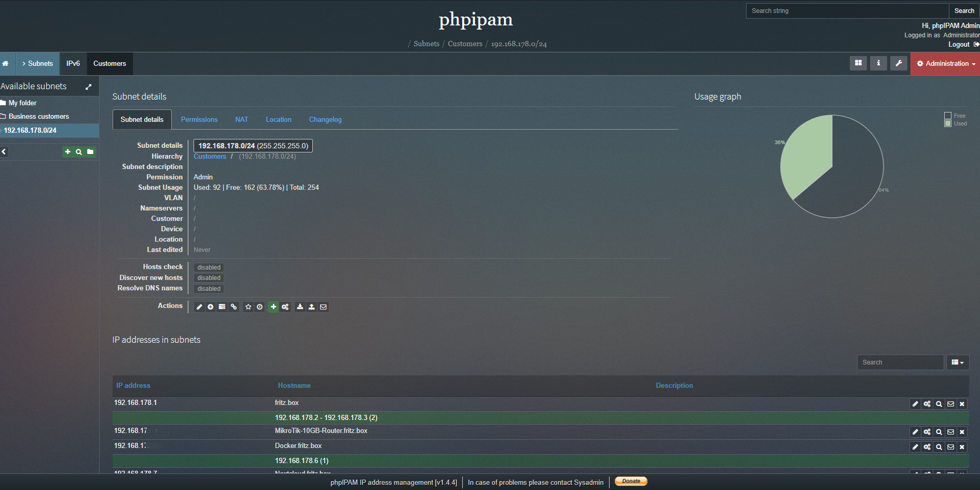Focus the top Search string field
The width and height of the screenshot is (980, 490).
point(847,11)
